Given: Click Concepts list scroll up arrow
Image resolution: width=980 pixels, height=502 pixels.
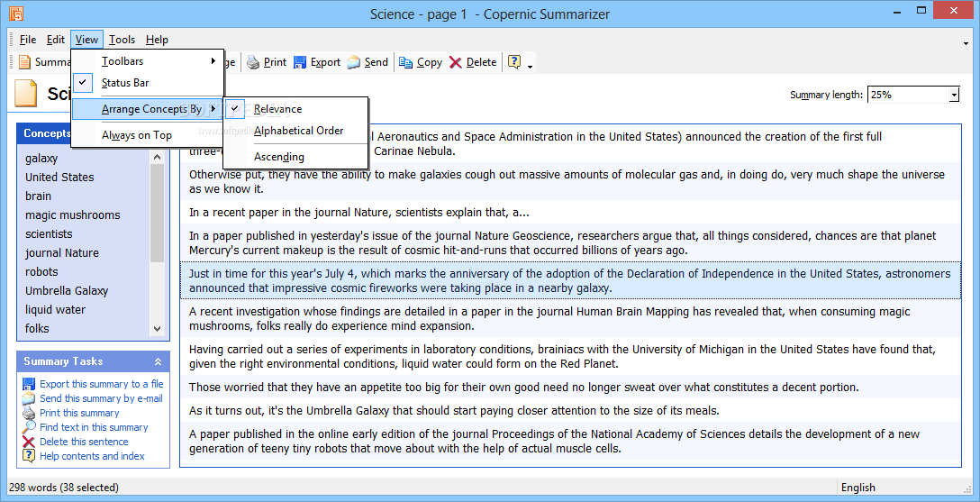Looking at the screenshot, I should [x=158, y=158].
